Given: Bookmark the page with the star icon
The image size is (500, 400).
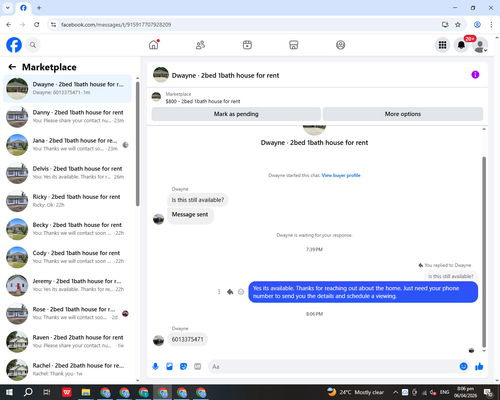Looking at the screenshot, I should (458, 25).
